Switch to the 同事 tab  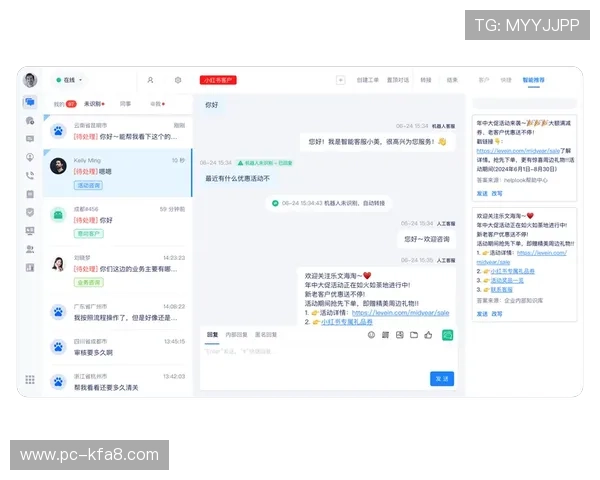point(126,104)
